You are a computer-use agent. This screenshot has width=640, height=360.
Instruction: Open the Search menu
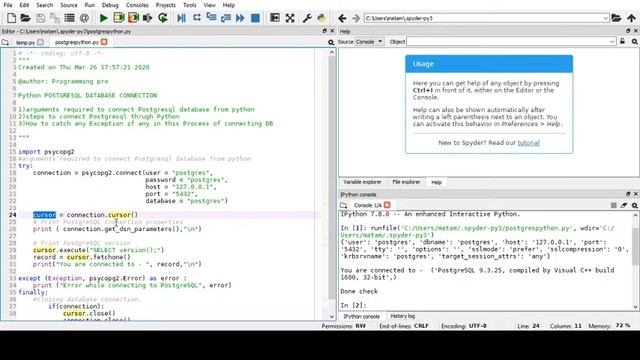(44, 5)
